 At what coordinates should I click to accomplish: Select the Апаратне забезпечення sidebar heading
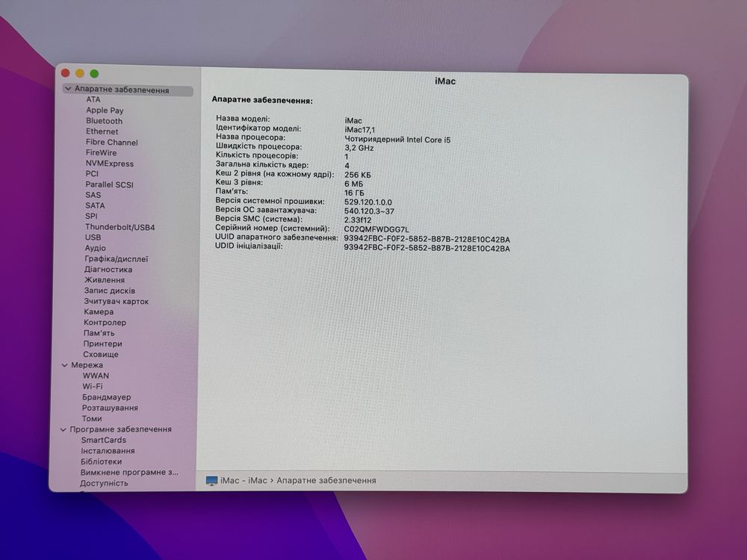pos(122,90)
